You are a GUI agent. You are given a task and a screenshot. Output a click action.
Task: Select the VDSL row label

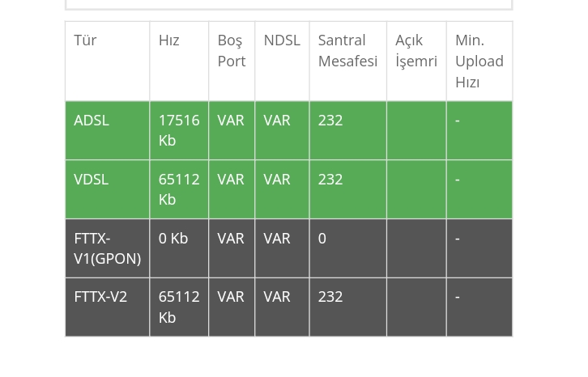tap(91, 180)
